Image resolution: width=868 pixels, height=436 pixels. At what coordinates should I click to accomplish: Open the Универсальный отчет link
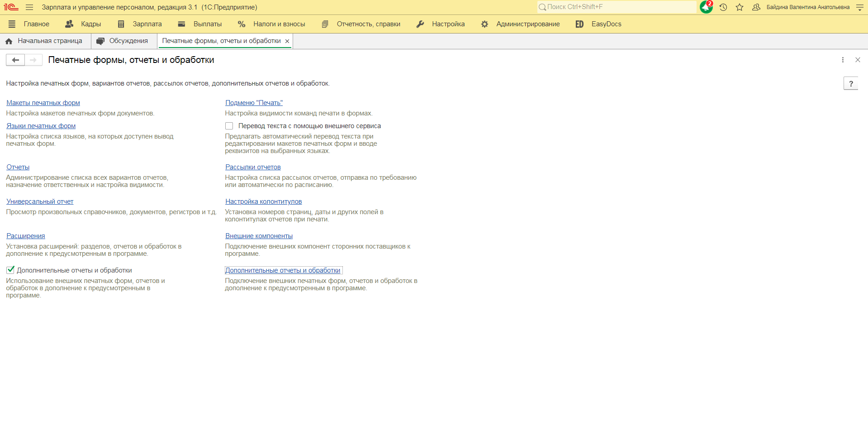pyautogui.click(x=40, y=201)
